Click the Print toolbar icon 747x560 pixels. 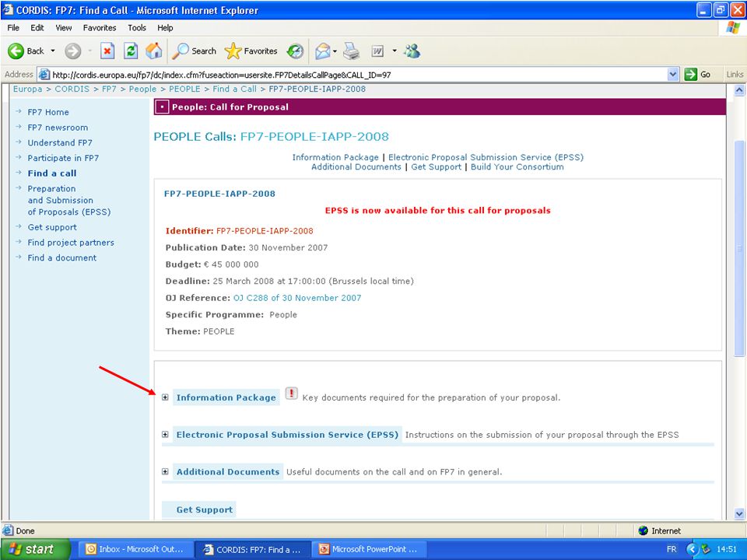[x=352, y=51]
